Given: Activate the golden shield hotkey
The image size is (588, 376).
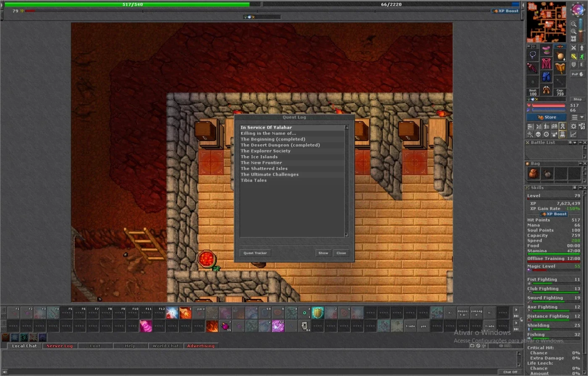Looking at the screenshot, I should [318, 313].
